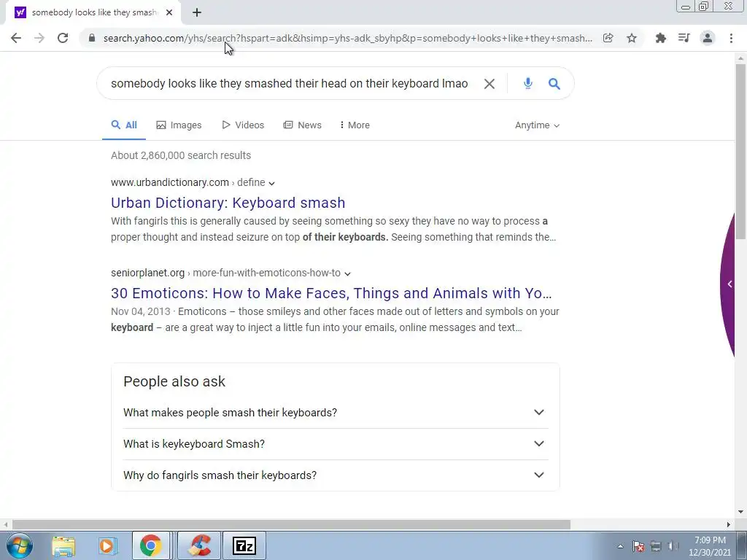Share this page using the share icon
This screenshot has width=747, height=560.
(x=608, y=38)
